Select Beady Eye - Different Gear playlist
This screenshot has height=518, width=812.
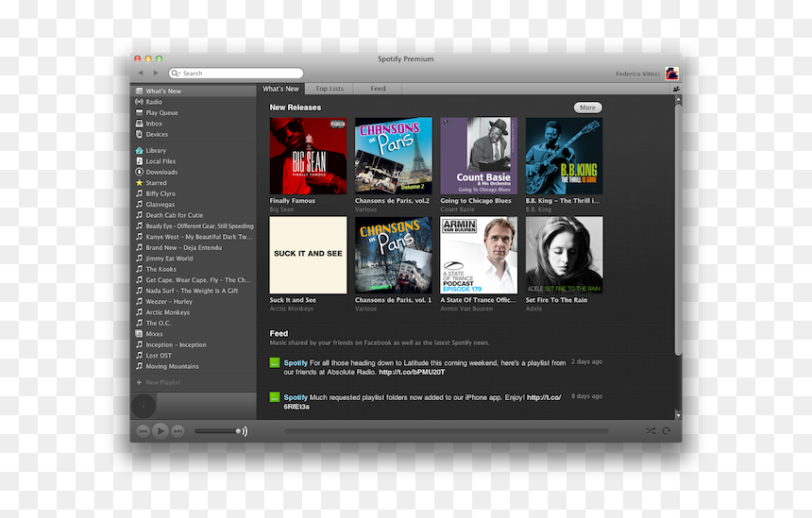point(194,226)
